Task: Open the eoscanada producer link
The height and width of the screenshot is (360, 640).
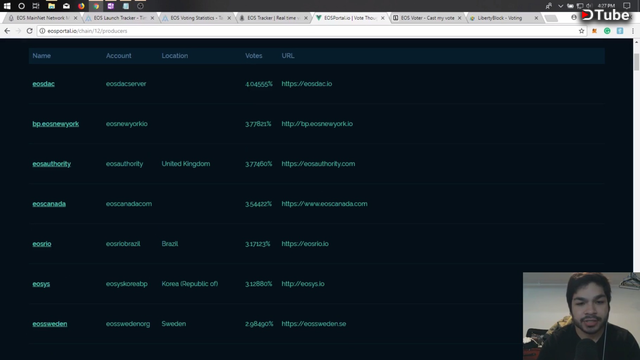Action: (49, 204)
